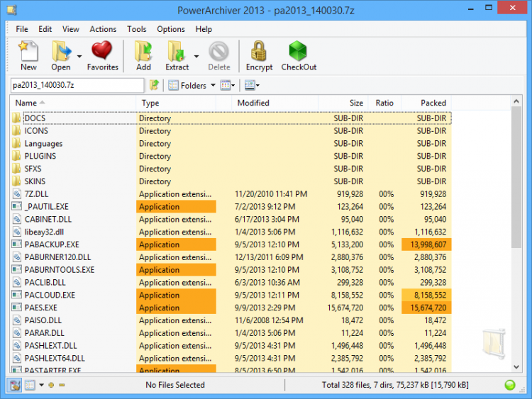Select the _PAUTIL.EXE file

[231, 206]
